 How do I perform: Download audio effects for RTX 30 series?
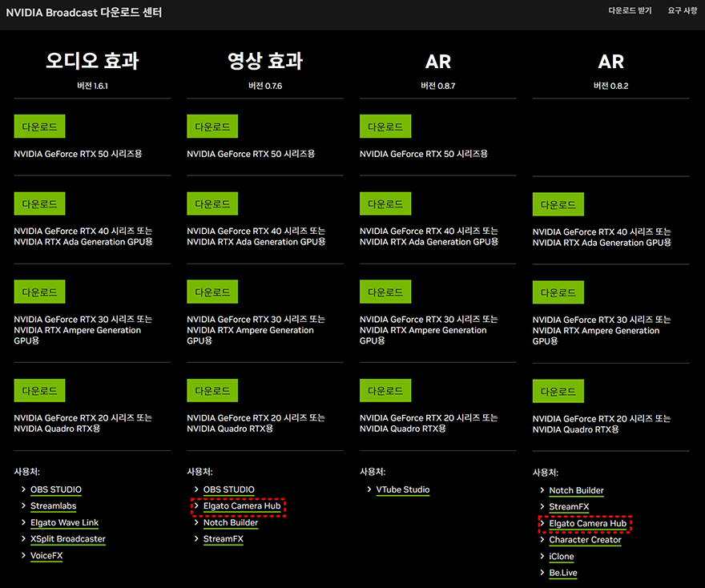(x=39, y=292)
